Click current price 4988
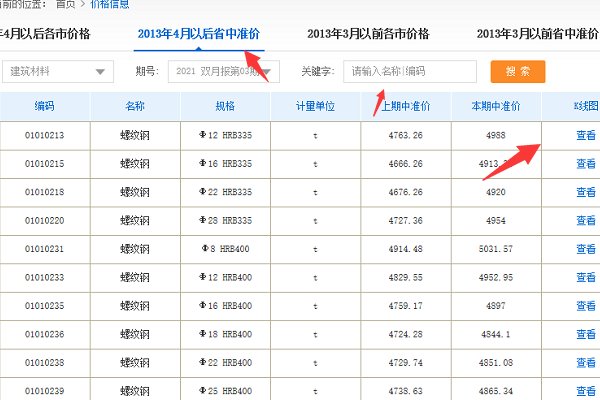The width and height of the screenshot is (600, 400). (x=496, y=135)
